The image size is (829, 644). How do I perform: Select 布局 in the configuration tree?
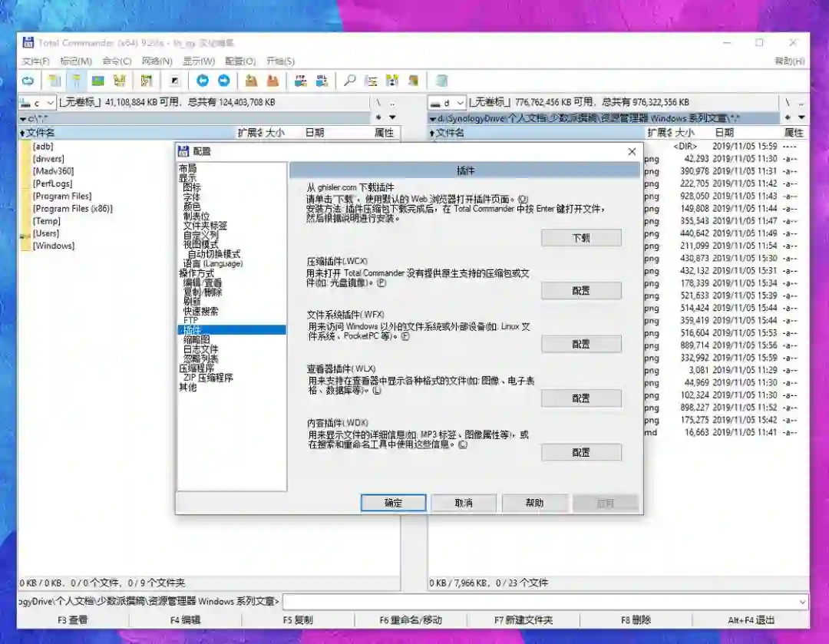tap(188, 168)
